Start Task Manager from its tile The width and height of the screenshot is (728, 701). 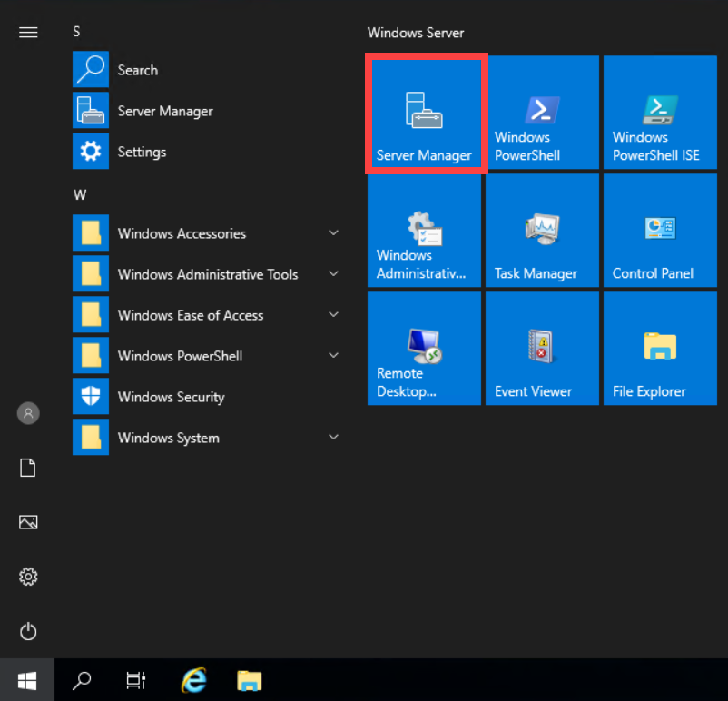point(542,230)
